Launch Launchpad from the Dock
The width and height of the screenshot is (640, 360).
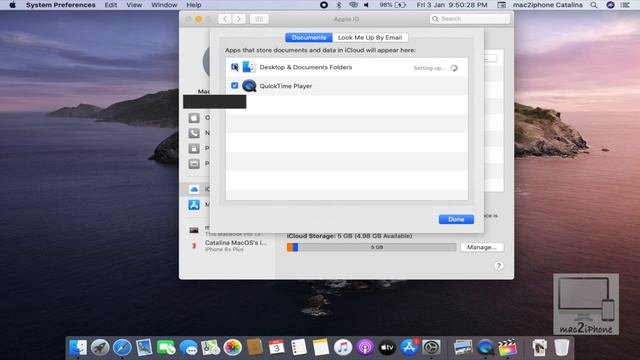pyautogui.click(x=100, y=348)
